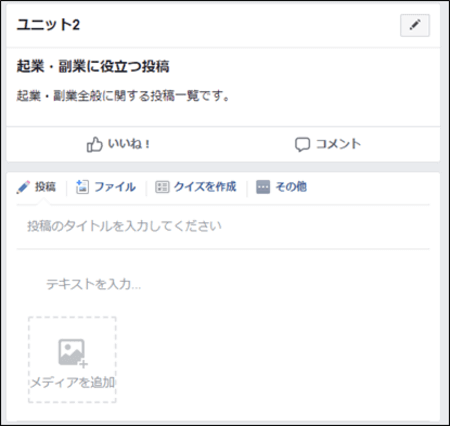Click the ユニット2 heading
The image size is (450, 426).
tap(48, 25)
